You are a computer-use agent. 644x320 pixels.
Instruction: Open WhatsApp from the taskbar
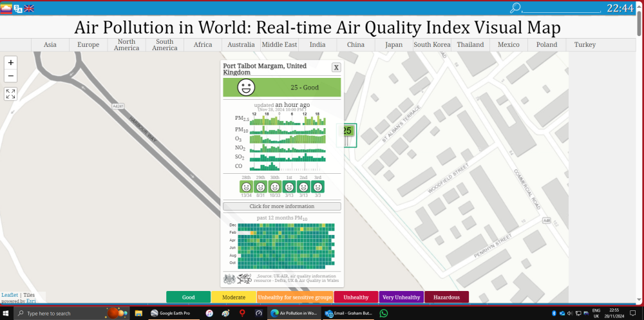384,314
